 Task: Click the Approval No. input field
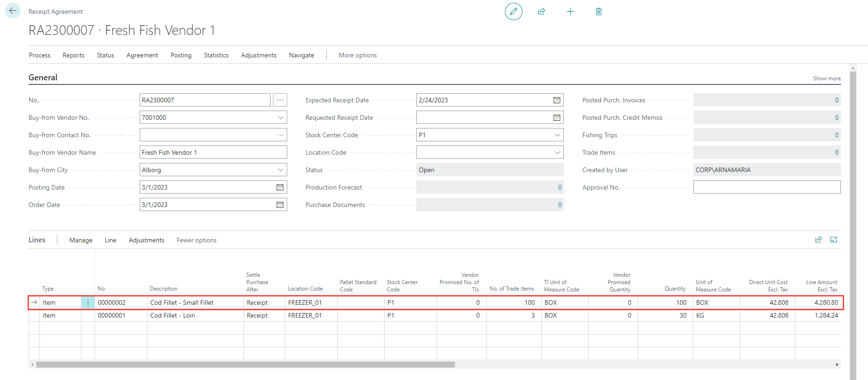pyautogui.click(x=766, y=187)
